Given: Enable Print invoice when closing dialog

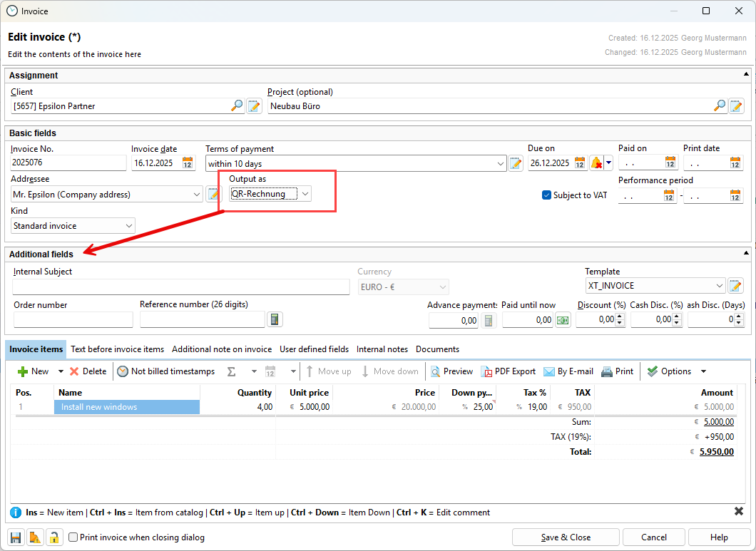Looking at the screenshot, I should 73,537.
